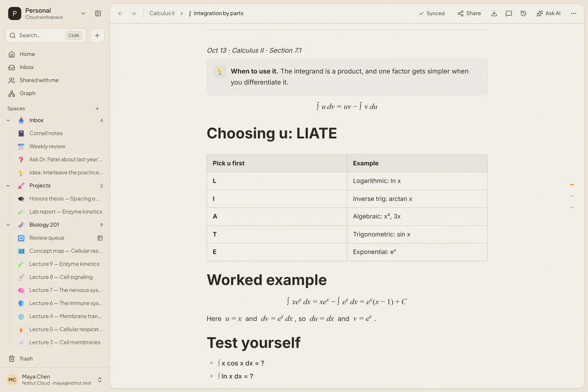The image size is (588, 392).
Task: Click the Synced status indicator
Action: (431, 14)
